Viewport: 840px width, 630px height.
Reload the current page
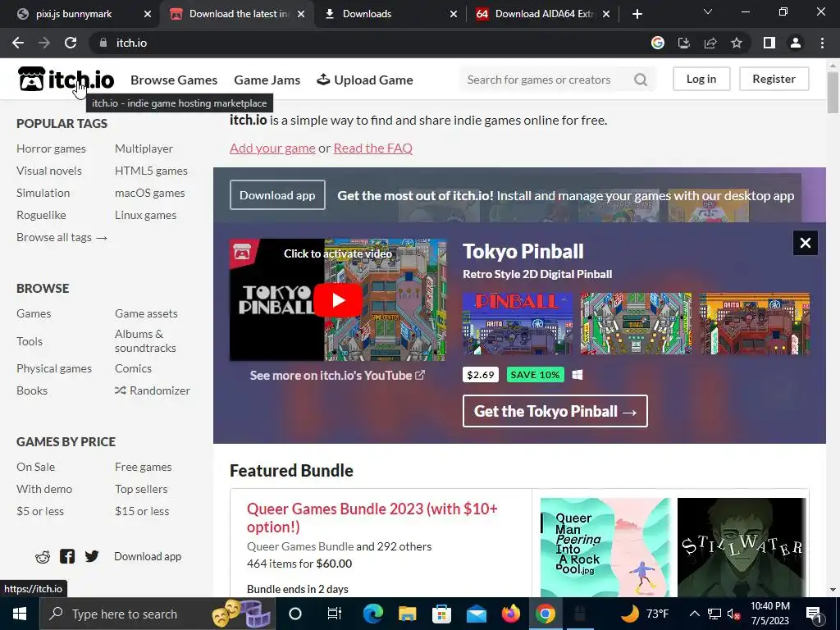tap(71, 43)
